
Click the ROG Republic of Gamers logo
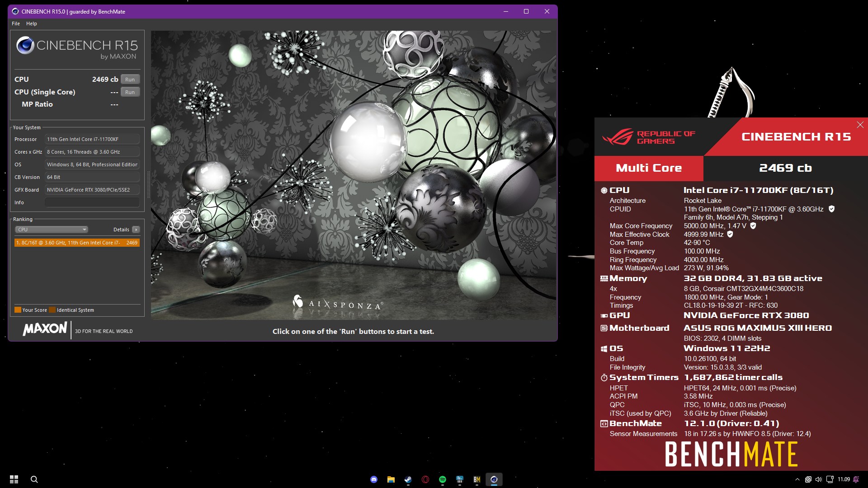pyautogui.click(x=648, y=137)
